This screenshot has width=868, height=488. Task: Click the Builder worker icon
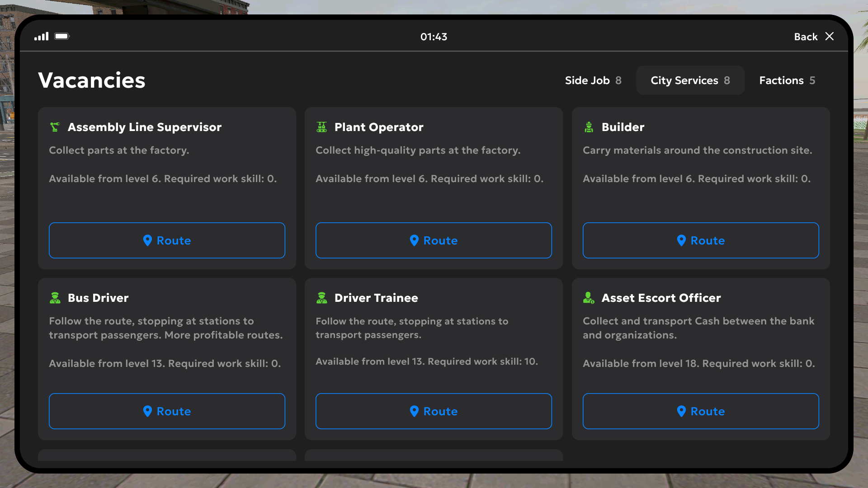[x=589, y=127]
